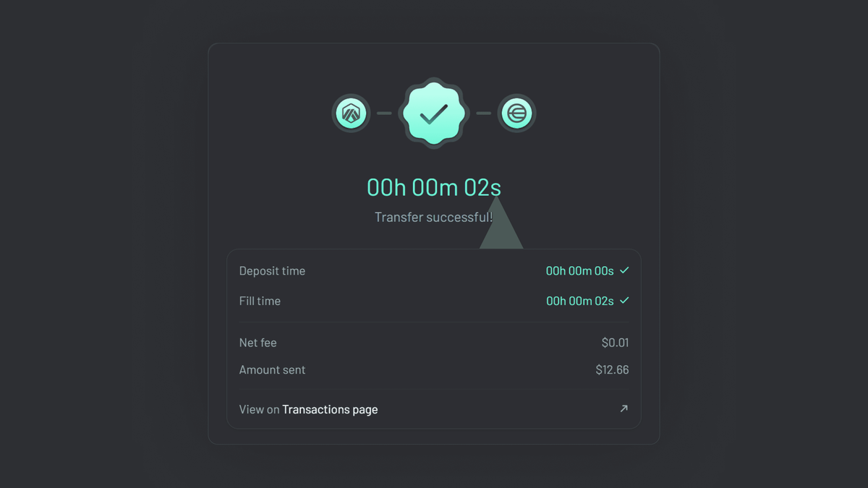Click the large success checkmark badge
868x488 pixels.
click(433, 113)
